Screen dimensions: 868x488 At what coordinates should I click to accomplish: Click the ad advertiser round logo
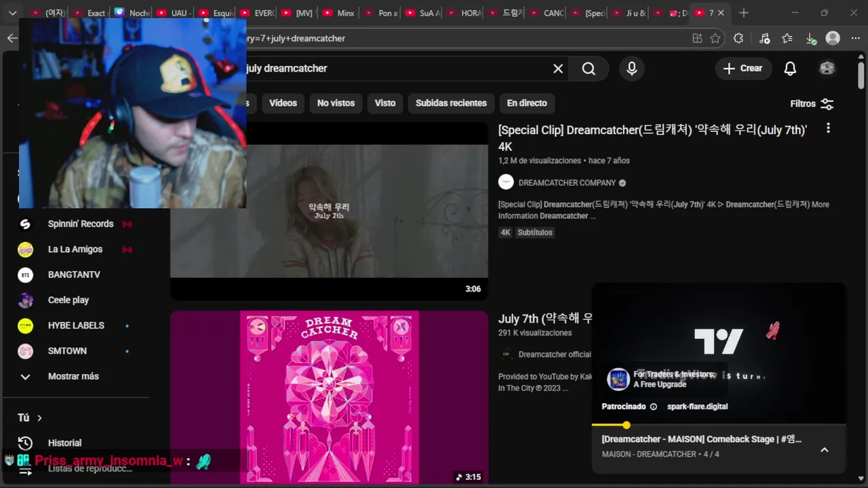618,380
